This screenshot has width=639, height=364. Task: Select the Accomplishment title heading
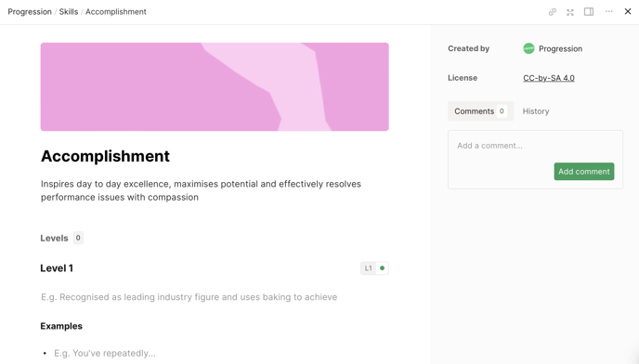click(x=105, y=156)
